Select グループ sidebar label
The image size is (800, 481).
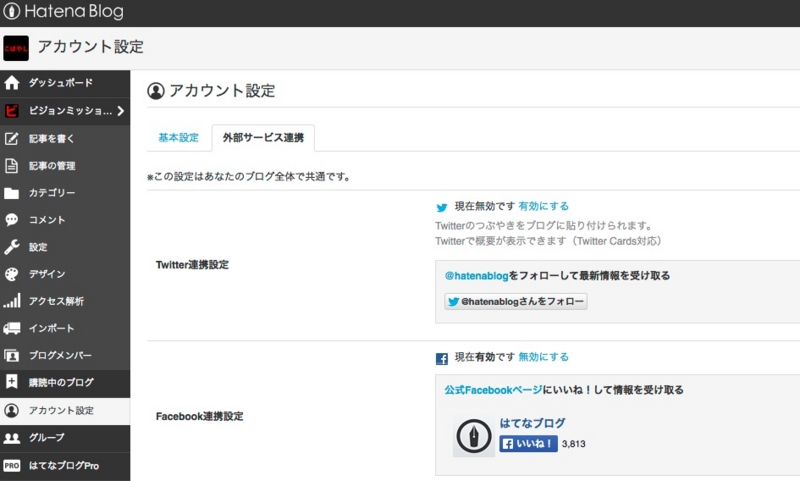(x=47, y=438)
